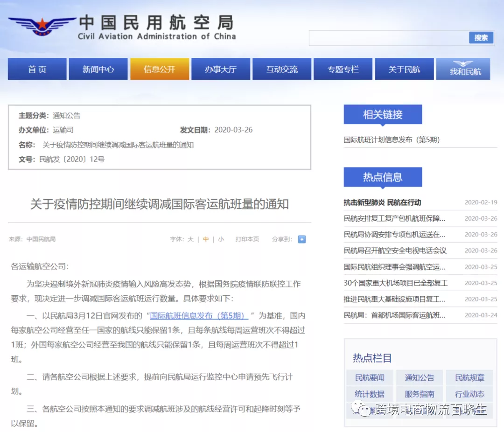
Task: Click the 打印本页 print link
Action: pyautogui.click(x=248, y=239)
